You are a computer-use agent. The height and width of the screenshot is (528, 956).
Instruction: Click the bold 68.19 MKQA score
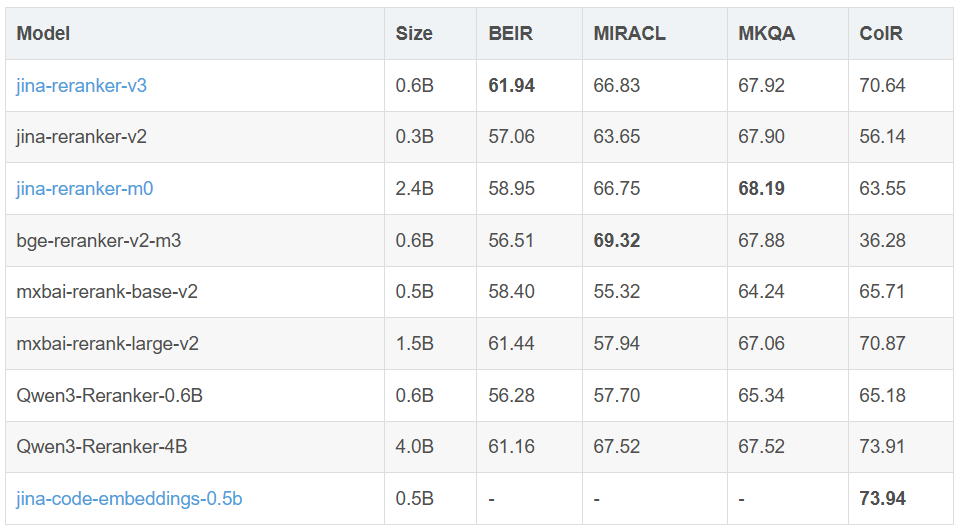pos(761,189)
